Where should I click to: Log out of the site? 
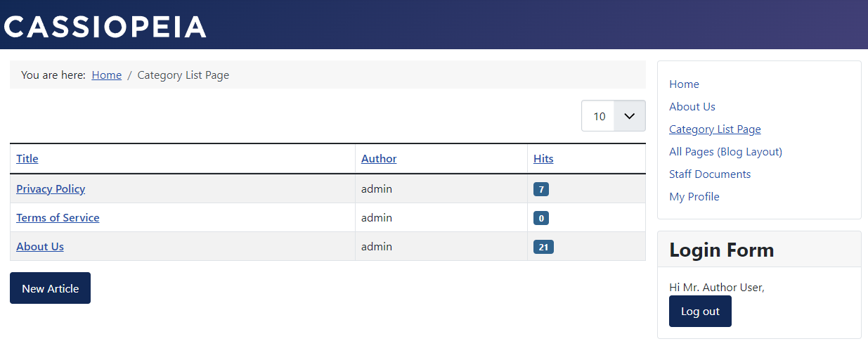(700, 311)
